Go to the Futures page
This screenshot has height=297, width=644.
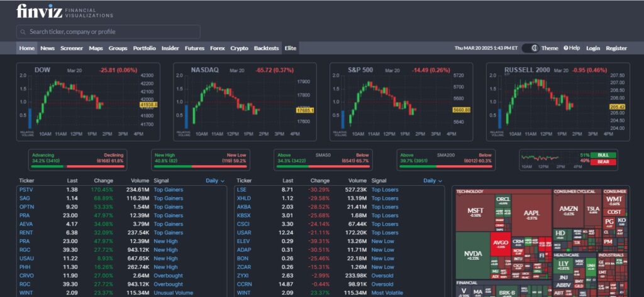(x=194, y=48)
